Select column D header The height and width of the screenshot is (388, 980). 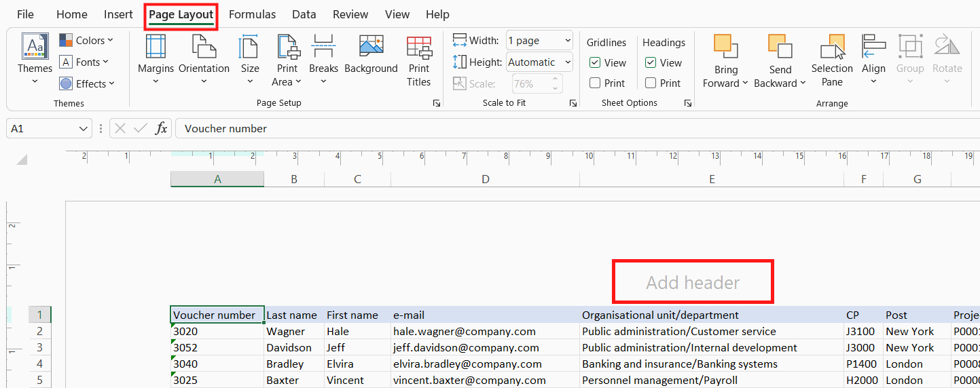485,179
